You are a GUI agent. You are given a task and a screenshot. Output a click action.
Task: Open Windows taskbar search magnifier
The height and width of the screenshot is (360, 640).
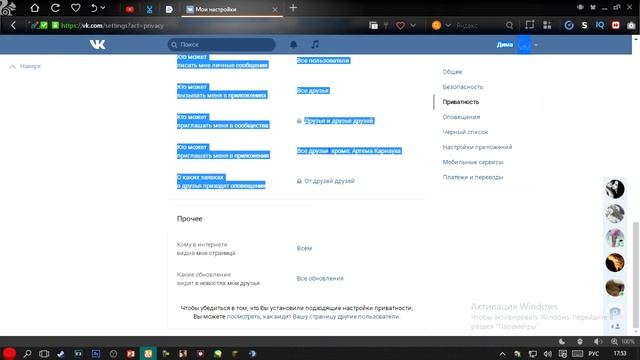coord(27,353)
